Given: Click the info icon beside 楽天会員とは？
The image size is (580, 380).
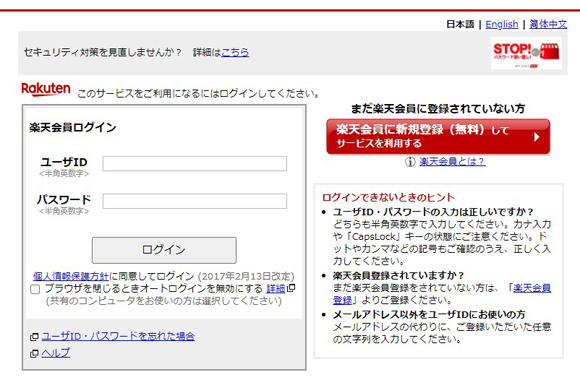Looking at the screenshot, I should (x=410, y=162).
